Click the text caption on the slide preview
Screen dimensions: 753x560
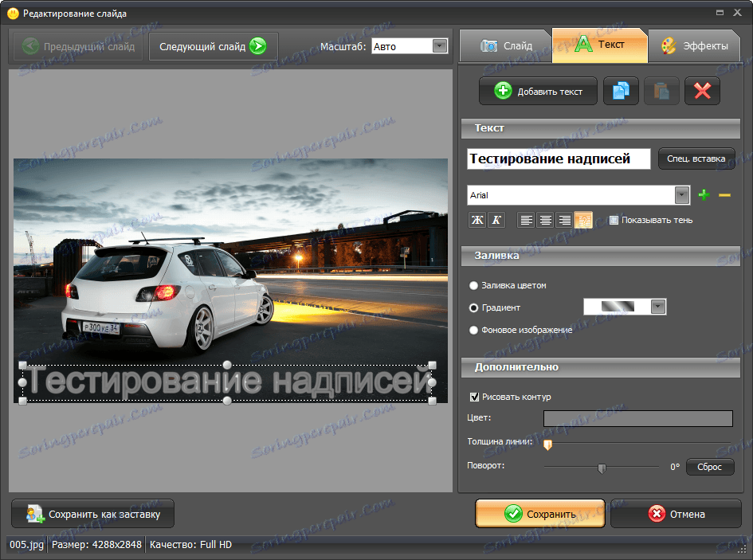pyautogui.click(x=227, y=382)
